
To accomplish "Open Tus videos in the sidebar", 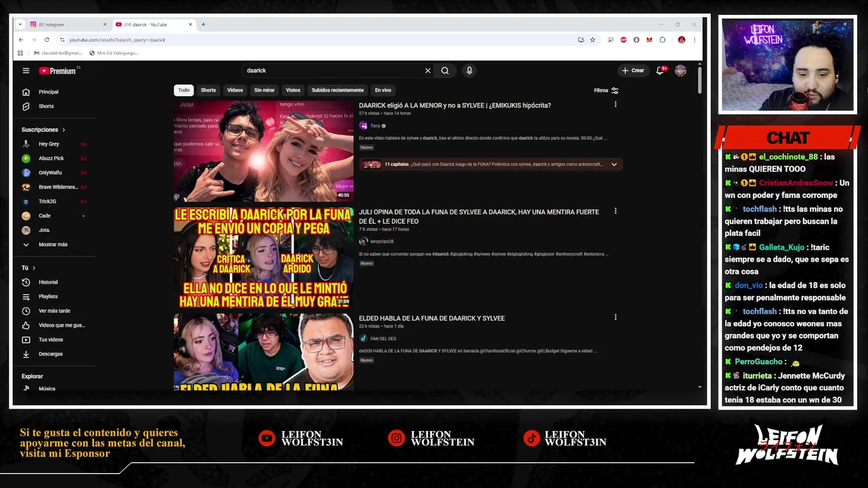I will pos(51,340).
